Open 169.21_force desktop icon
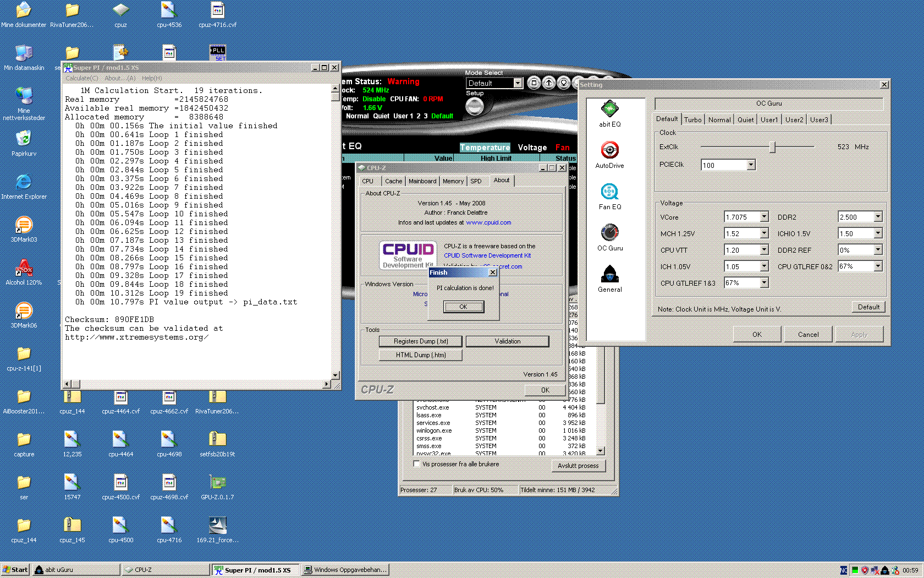 tap(217, 530)
